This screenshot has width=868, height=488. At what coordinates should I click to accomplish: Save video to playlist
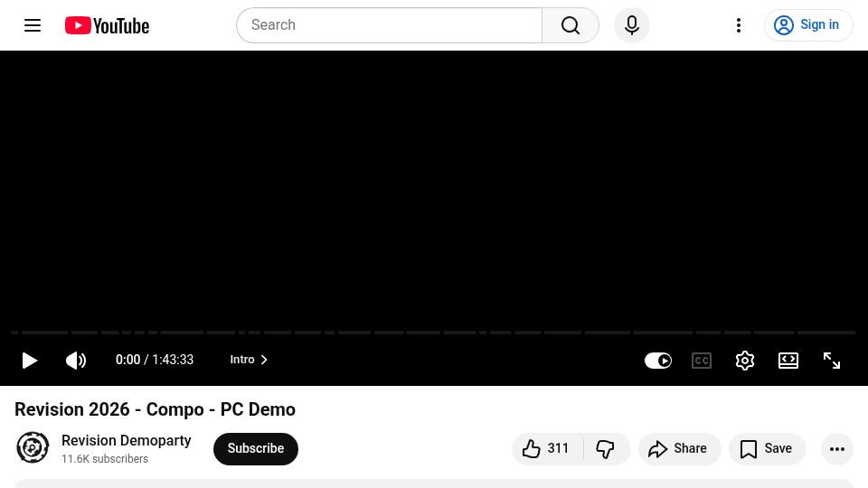tap(768, 449)
